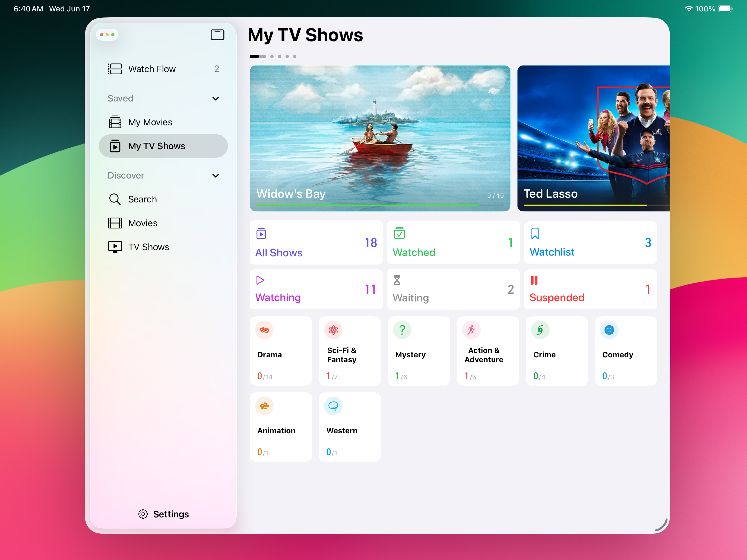This screenshot has height=560, width=747.
Task: Open the Watchlist card
Action: pos(590,242)
